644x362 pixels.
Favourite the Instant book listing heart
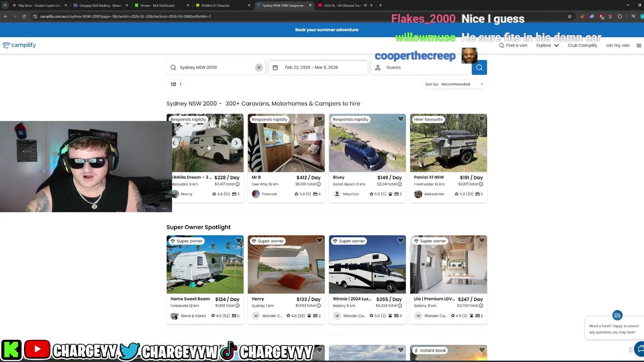point(482,350)
